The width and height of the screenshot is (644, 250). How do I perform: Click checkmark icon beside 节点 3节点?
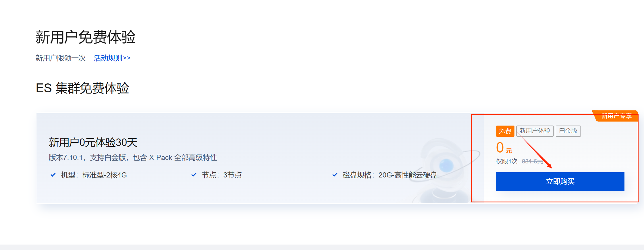[194, 175]
